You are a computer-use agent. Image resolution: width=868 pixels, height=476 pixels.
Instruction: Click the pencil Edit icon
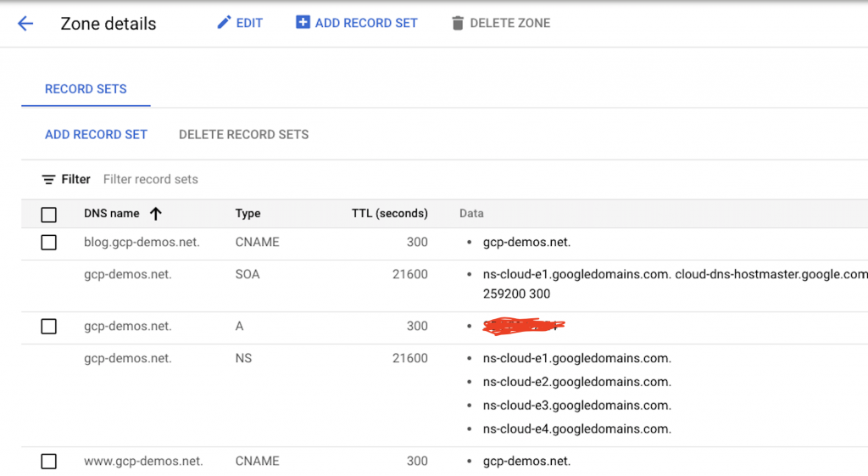point(224,23)
